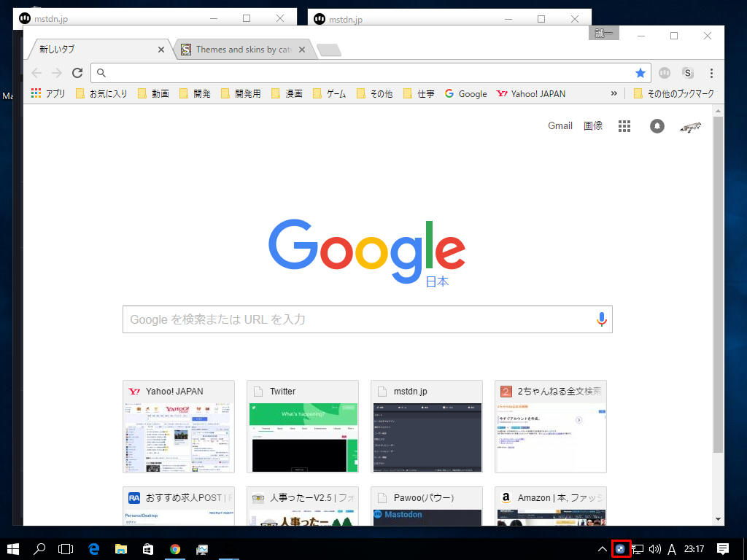Open the mstdn.jp thumbnail tile
The height and width of the screenshot is (560, 747).
[x=426, y=426]
